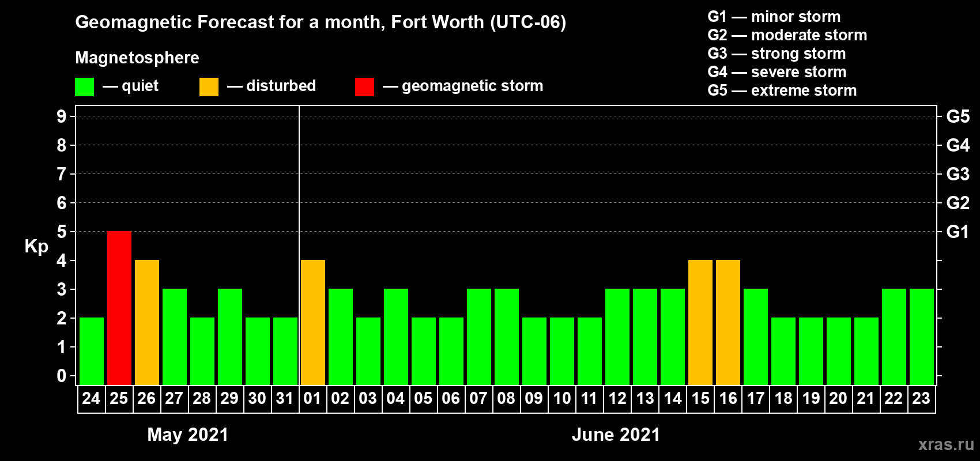This screenshot has width=980, height=461.
Task: Click the 'G4 — severe storm' legend text
Action: tap(777, 71)
